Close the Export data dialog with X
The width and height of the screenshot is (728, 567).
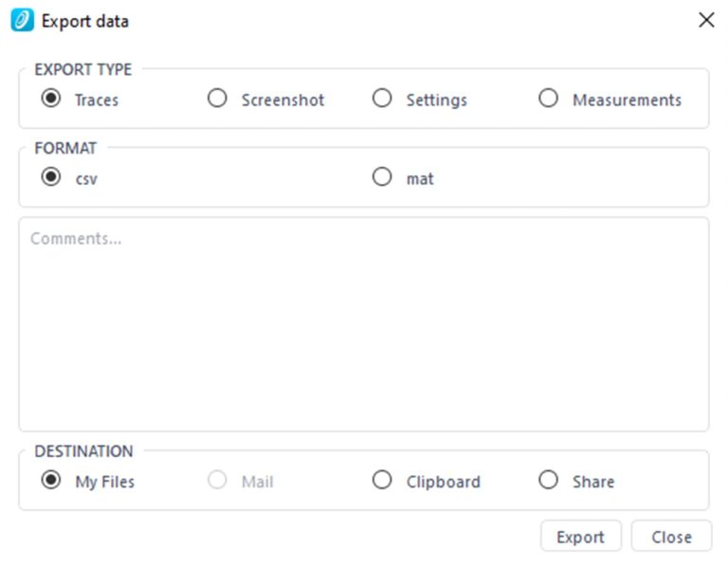click(x=706, y=20)
